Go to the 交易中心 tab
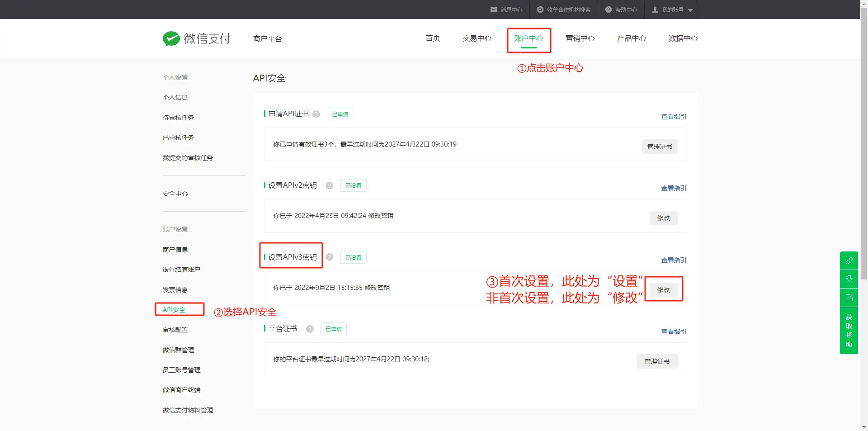 coord(477,38)
